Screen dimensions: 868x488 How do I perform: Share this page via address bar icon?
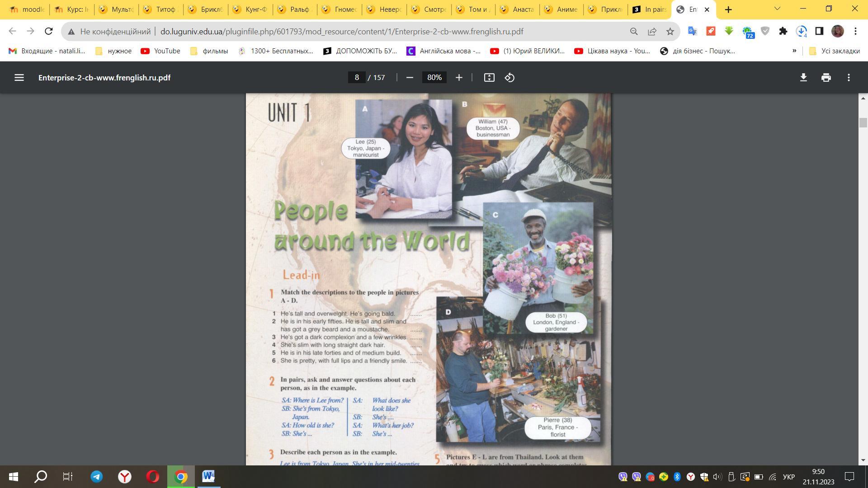click(x=652, y=32)
